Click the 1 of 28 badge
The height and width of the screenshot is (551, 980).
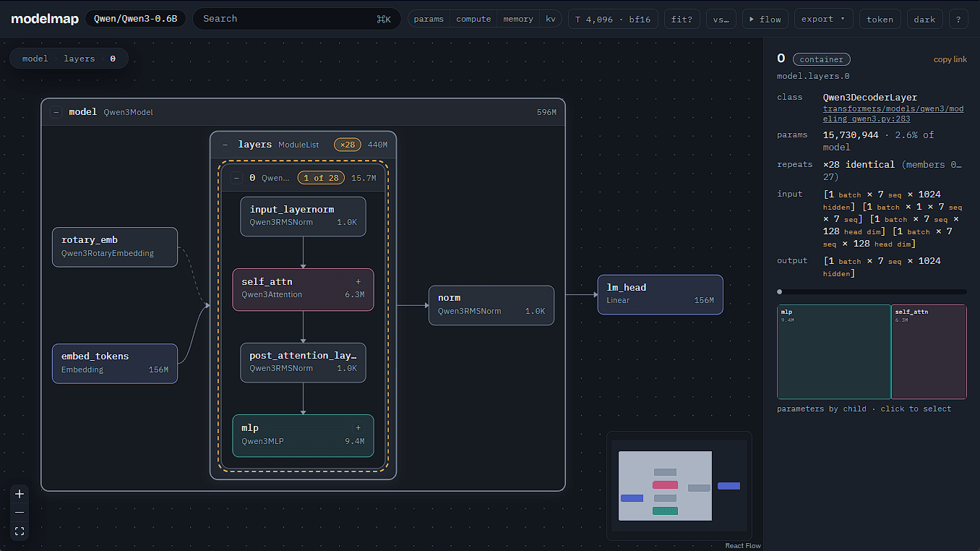321,178
